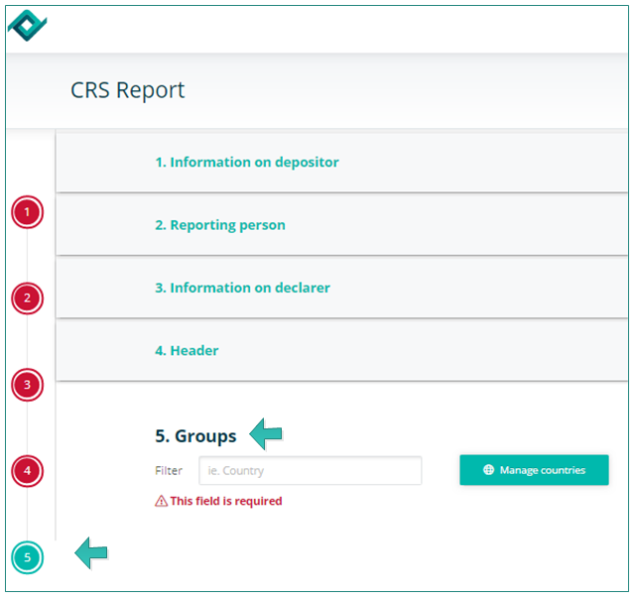Click the CRS Report page title
This screenshot has height=599, width=636.
[128, 90]
